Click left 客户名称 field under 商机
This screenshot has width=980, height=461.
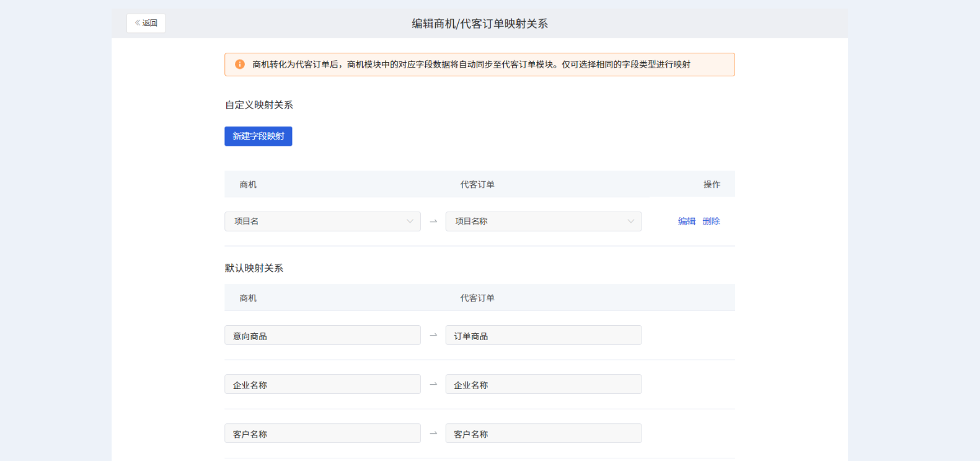322,434
